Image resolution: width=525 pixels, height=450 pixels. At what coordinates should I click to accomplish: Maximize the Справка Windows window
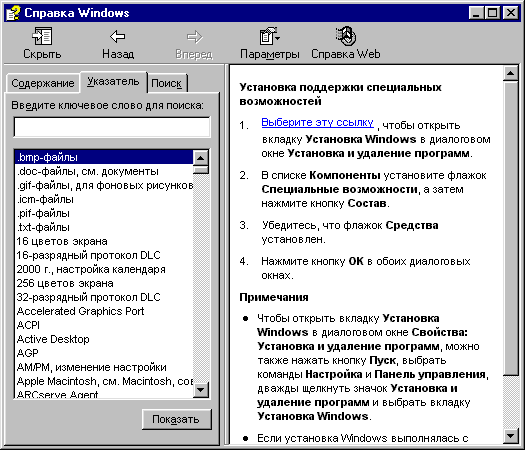pyautogui.click(x=493, y=13)
